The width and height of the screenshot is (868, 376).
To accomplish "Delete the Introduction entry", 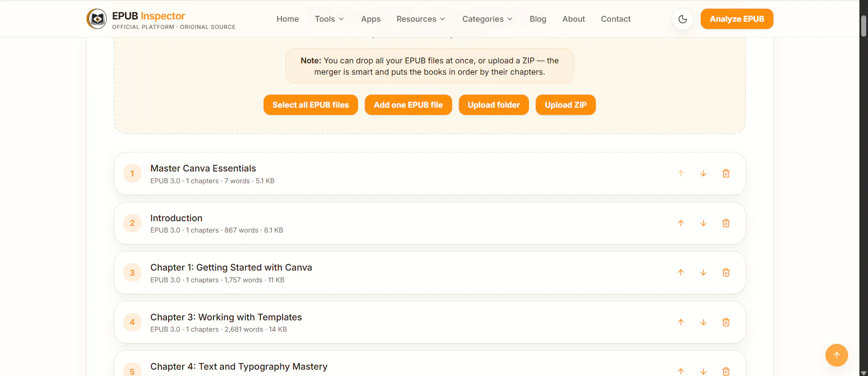I will [726, 223].
